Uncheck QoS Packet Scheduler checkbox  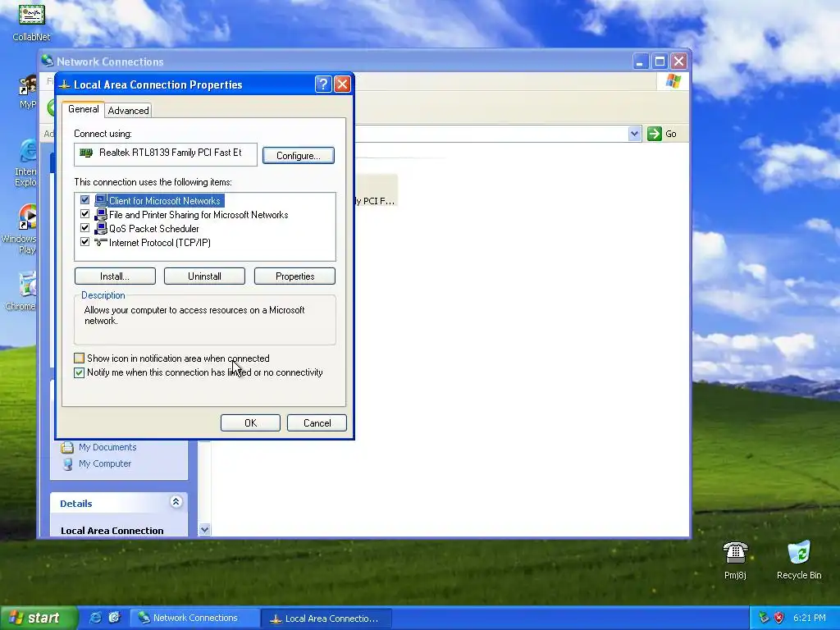point(84,228)
